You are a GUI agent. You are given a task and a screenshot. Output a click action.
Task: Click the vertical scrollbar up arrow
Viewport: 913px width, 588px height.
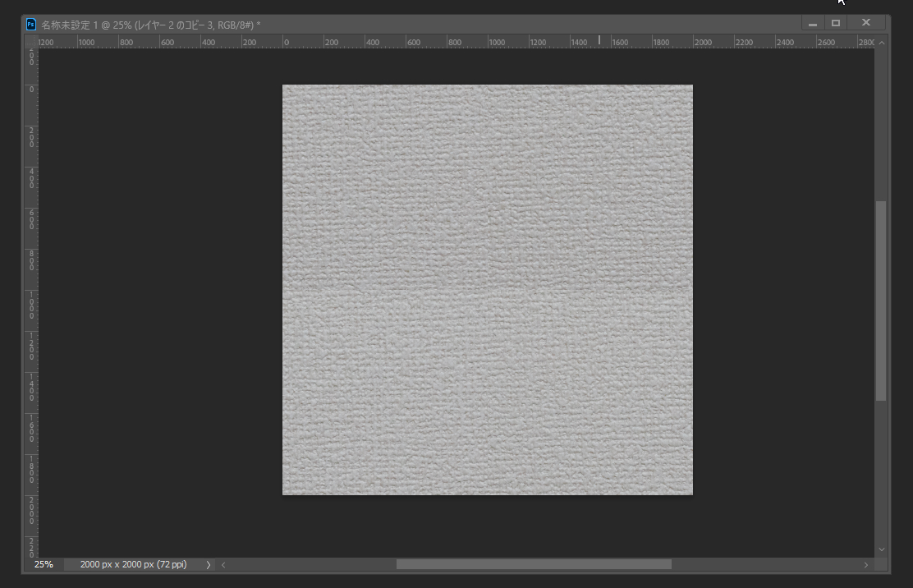coord(882,43)
